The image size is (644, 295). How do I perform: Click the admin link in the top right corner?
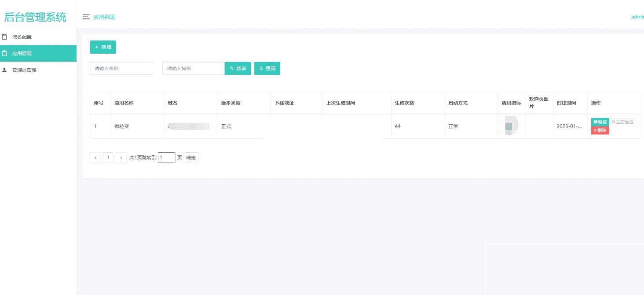click(637, 17)
